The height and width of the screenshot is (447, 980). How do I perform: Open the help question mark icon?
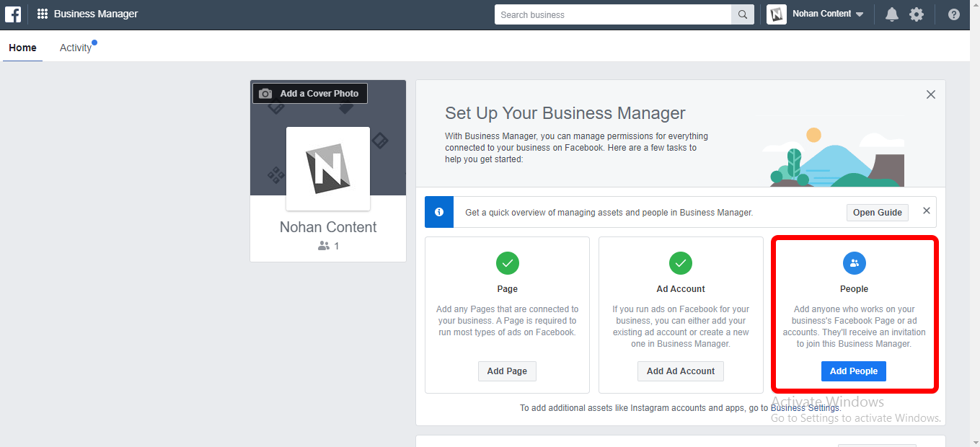coord(954,14)
